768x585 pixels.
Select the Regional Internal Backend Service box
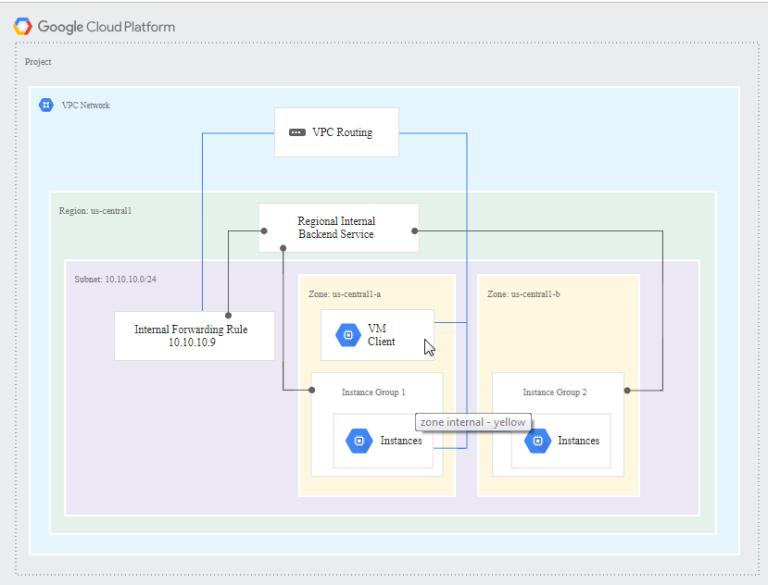(338, 228)
